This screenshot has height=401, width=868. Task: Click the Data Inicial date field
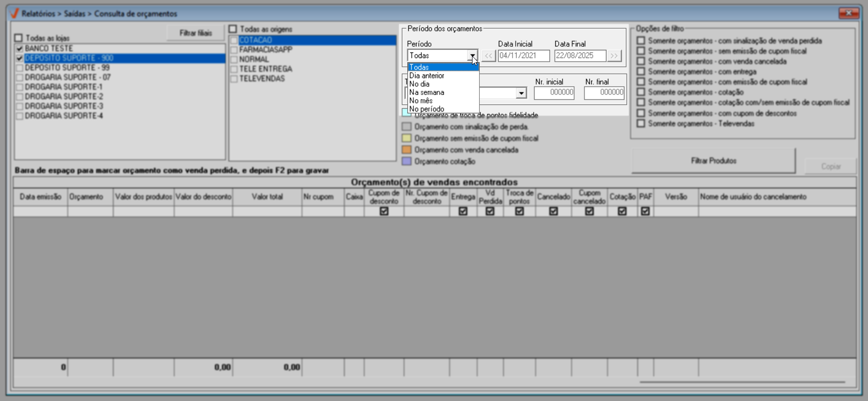[523, 55]
